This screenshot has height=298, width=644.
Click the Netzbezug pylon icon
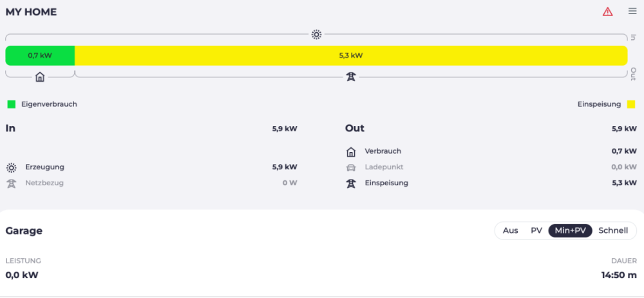(12, 183)
